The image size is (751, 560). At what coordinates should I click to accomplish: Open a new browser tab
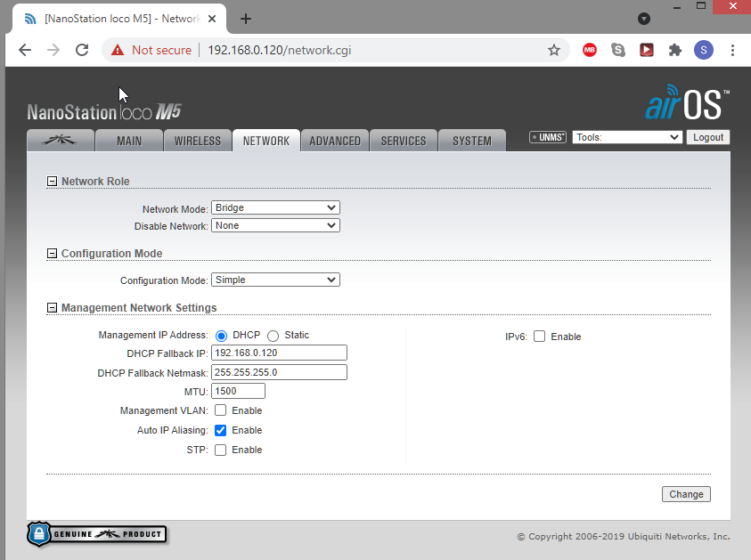[x=246, y=19]
